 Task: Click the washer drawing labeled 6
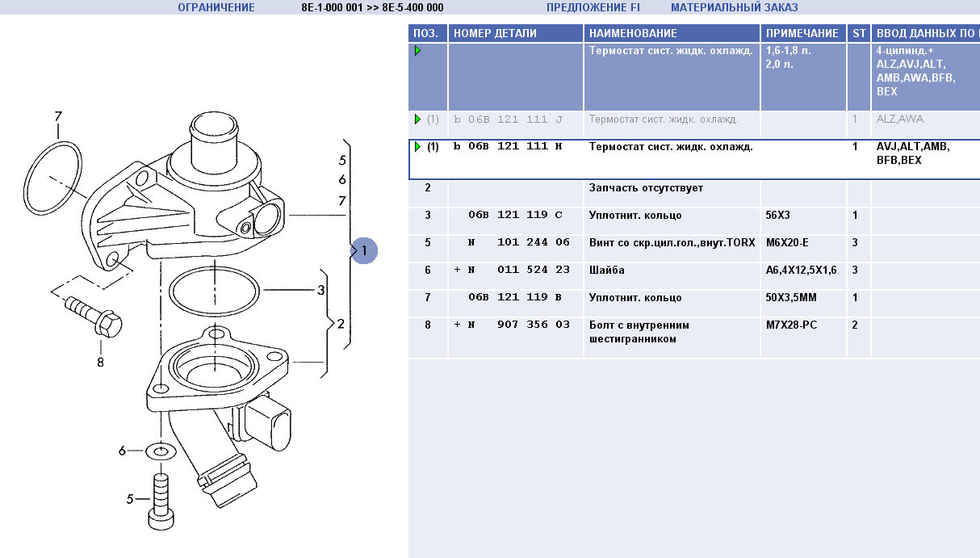pyautogui.click(x=161, y=450)
